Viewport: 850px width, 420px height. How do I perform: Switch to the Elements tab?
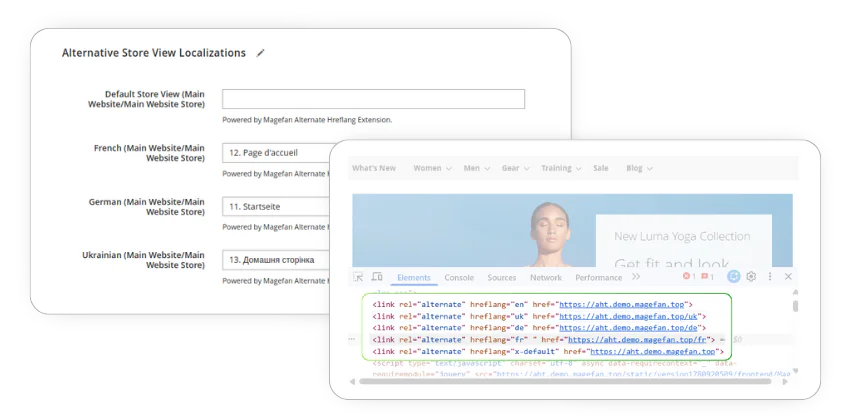414,277
